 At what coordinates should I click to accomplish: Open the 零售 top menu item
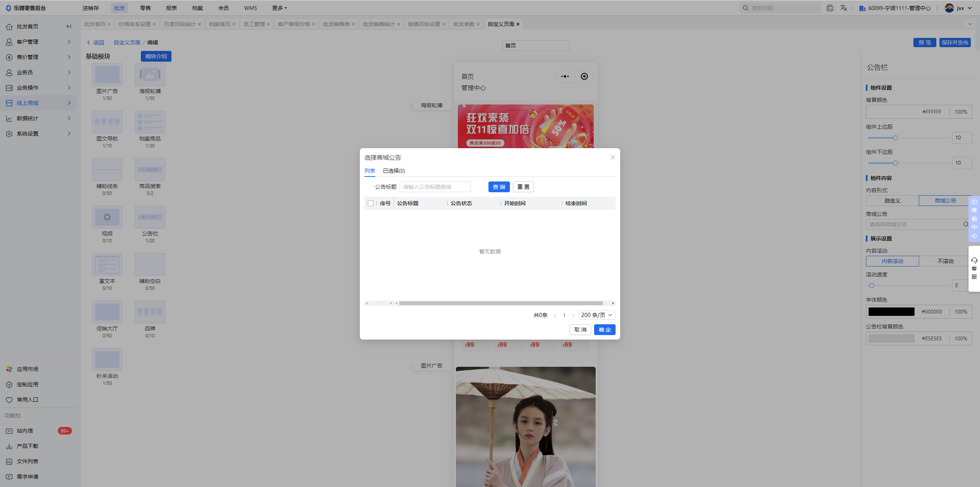click(x=145, y=8)
